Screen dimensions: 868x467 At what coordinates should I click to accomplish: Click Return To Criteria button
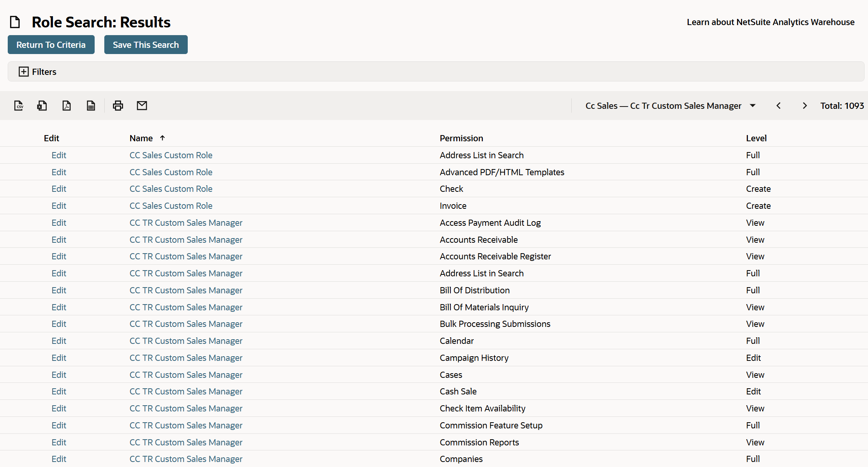pyautogui.click(x=51, y=44)
